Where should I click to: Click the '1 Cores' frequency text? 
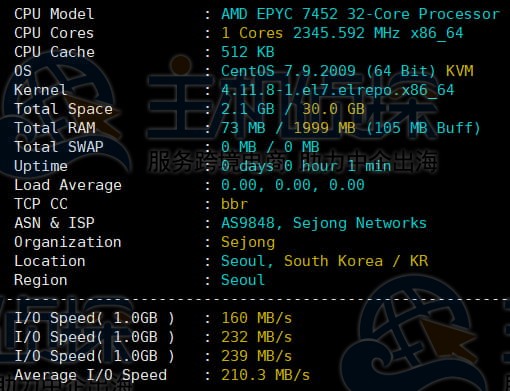point(252,33)
